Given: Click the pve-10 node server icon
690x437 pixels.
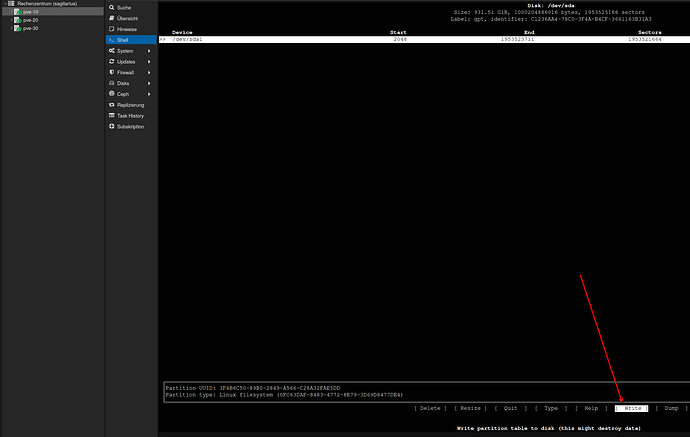Looking at the screenshot, I should 18,12.
